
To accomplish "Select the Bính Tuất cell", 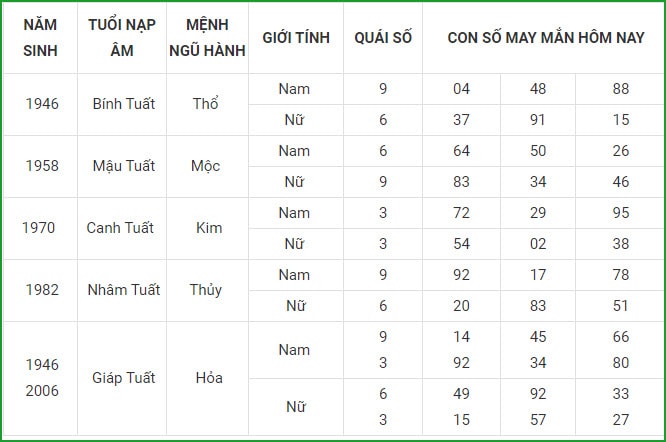I will (x=124, y=104).
